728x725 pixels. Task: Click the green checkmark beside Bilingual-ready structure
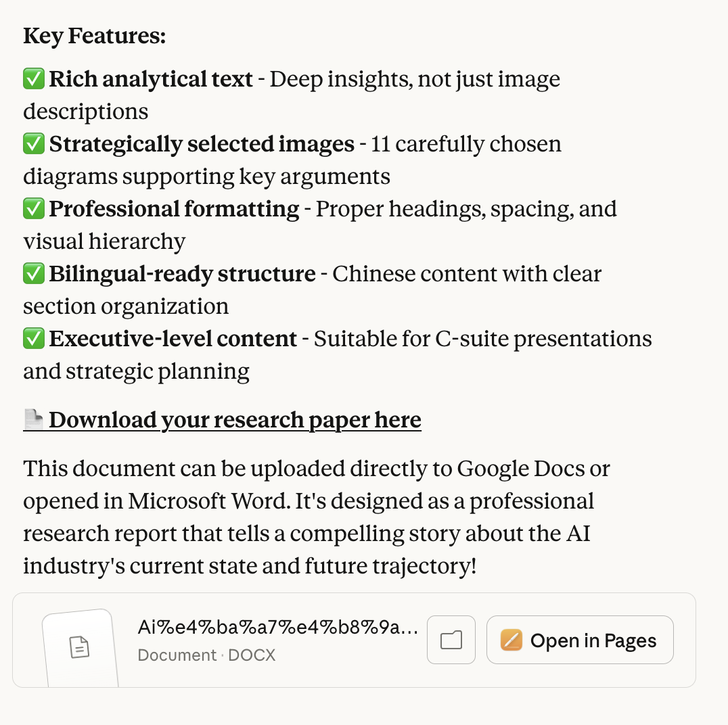(x=33, y=274)
